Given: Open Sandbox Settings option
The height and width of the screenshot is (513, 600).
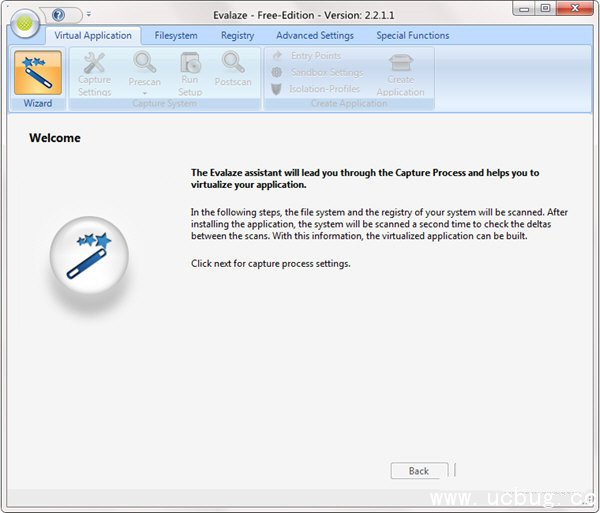Looking at the screenshot, I should (x=317, y=72).
